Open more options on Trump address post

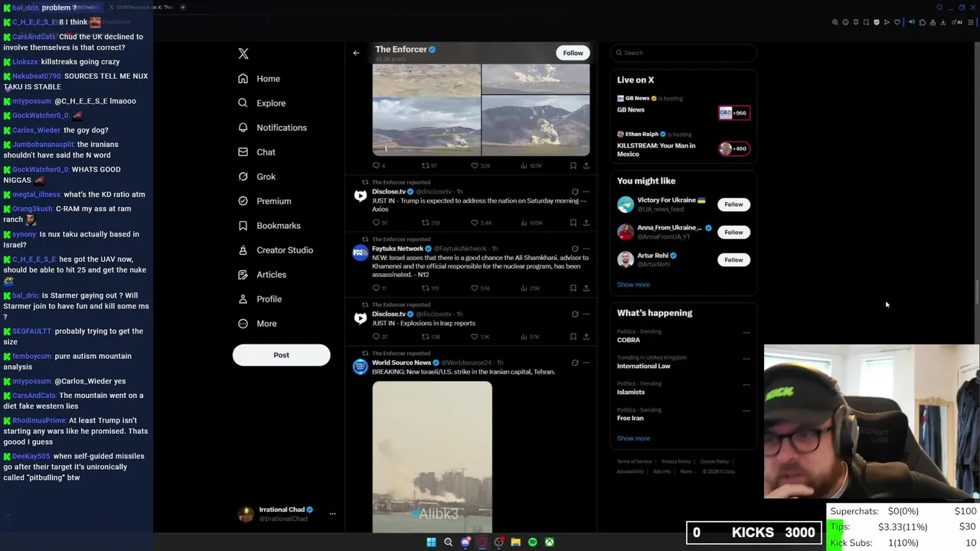[586, 192]
